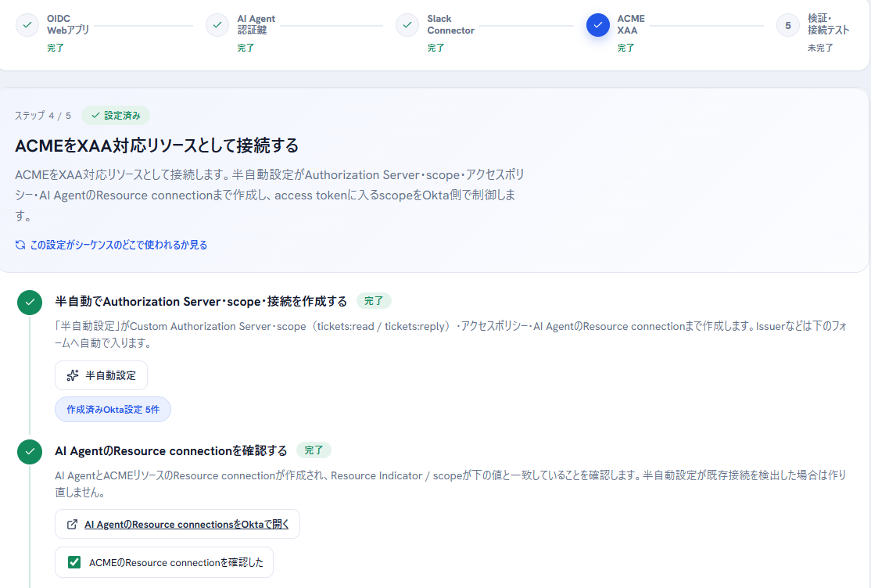Click the active ACME XAA step circle

click(x=597, y=25)
